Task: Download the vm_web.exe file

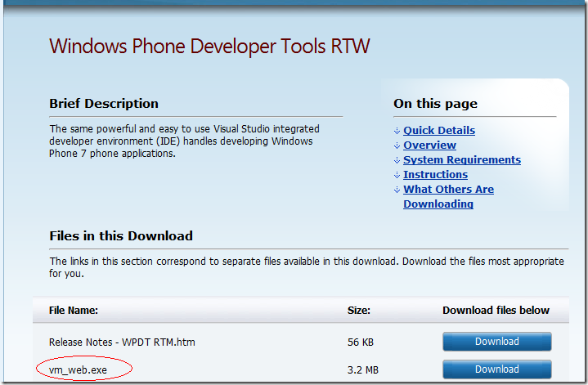Action: [x=497, y=369]
